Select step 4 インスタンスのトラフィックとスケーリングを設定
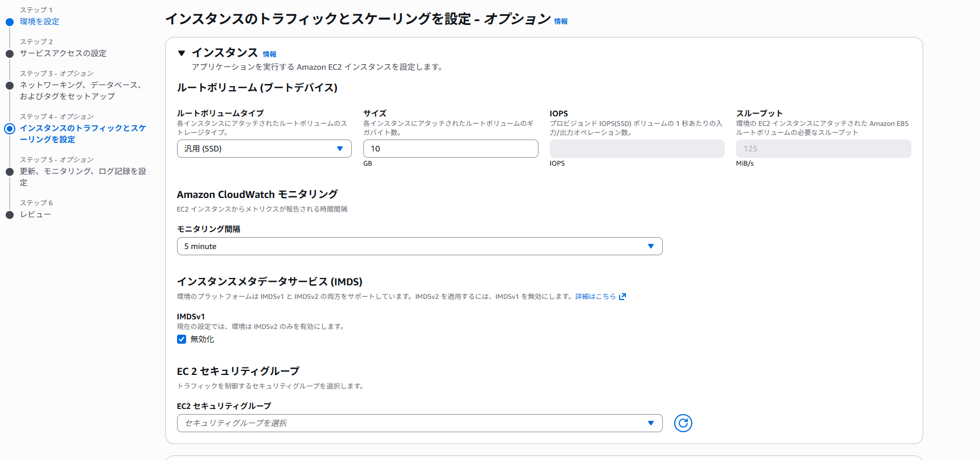 [83, 134]
